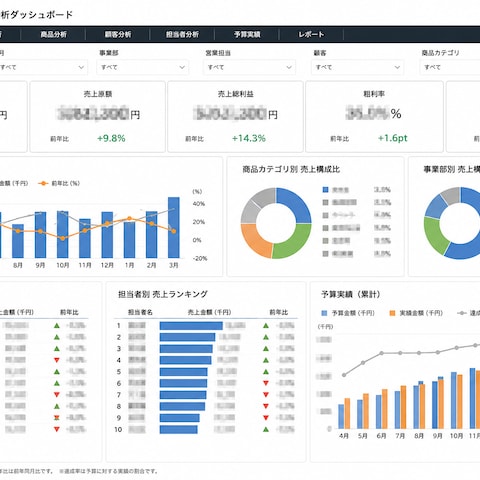The width and height of the screenshot is (480, 480).
Task: Click the red down triangle in ranking row 7
Action: (x=266, y=395)
